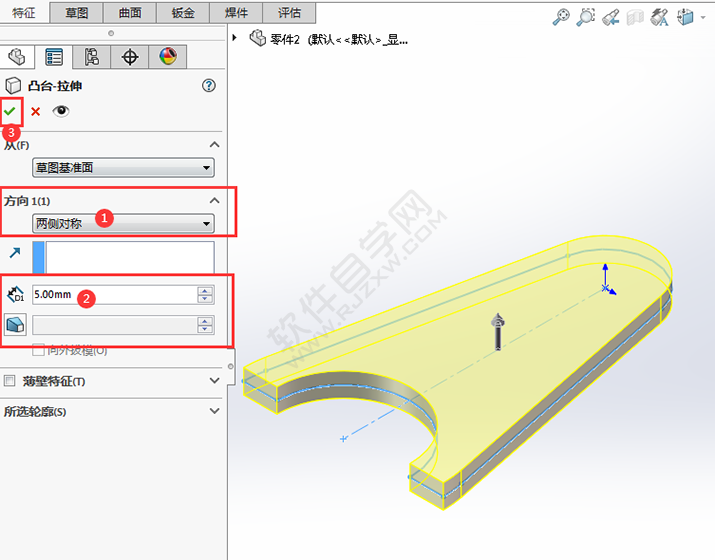Confirm extrude with green checkmark
This screenshot has height=560, width=715.
[10, 111]
